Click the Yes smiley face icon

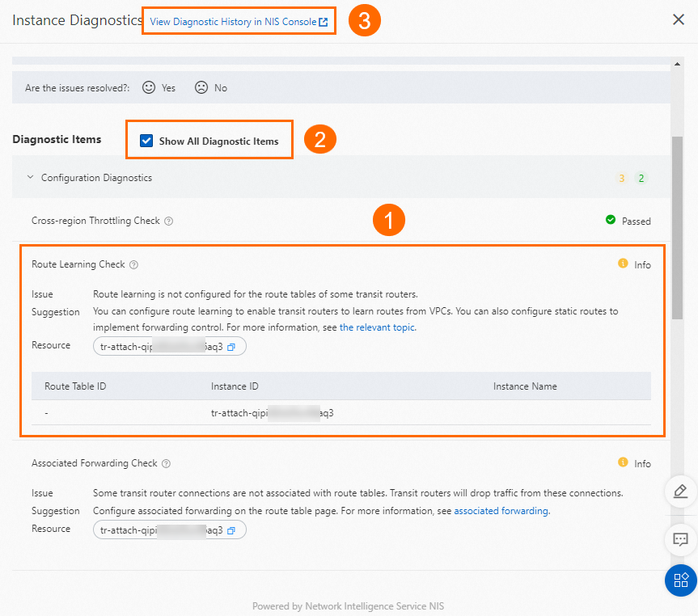(149, 87)
